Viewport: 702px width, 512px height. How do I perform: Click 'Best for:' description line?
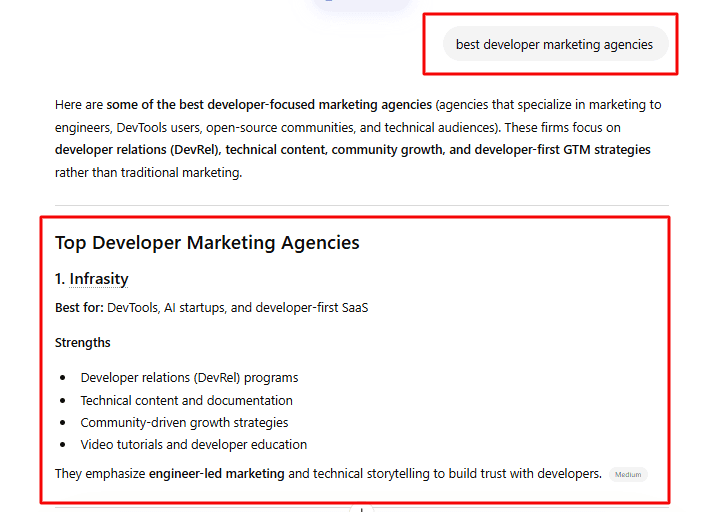(211, 308)
